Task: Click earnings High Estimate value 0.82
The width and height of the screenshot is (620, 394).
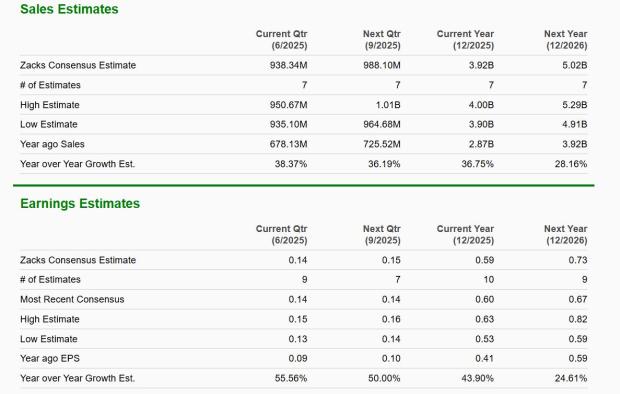Action: 578,319
